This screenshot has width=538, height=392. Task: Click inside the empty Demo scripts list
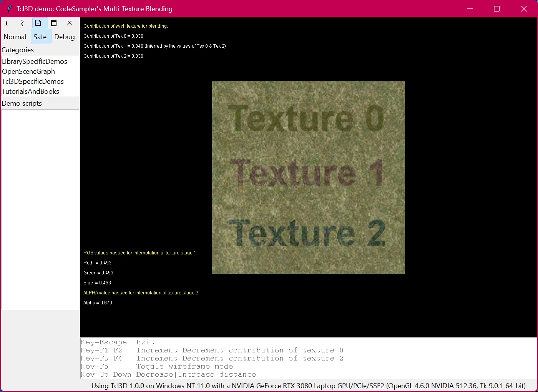[40, 209]
